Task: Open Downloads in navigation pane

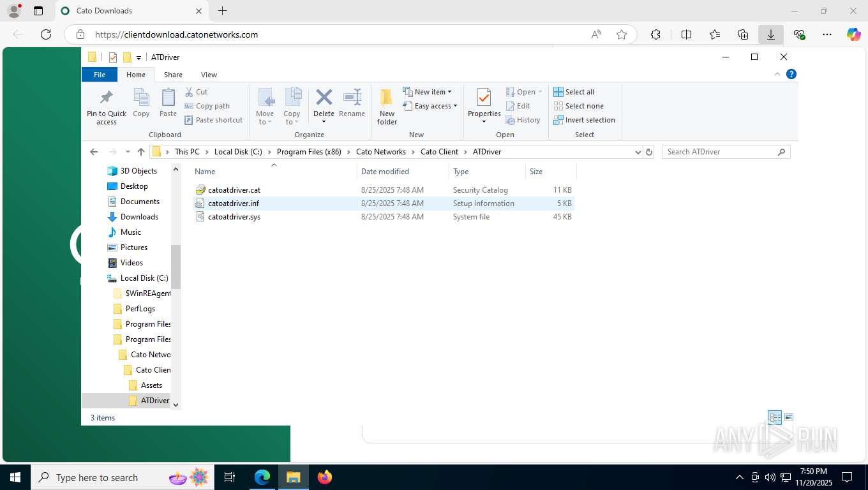Action: pos(139,217)
